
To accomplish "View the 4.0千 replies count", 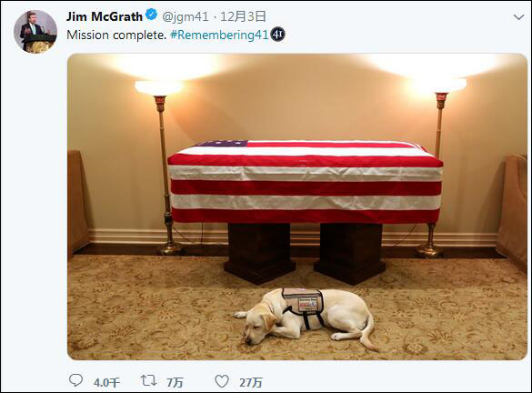I will pyautogui.click(x=106, y=383).
